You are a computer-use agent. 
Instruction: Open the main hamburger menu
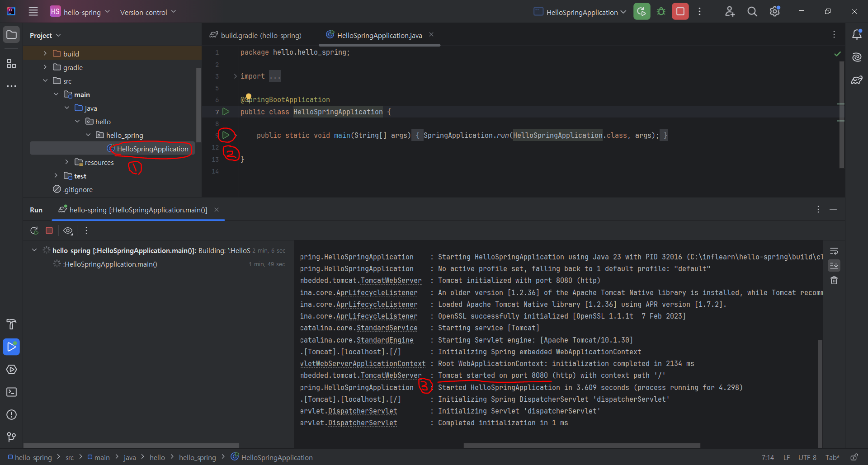pyautogui.click(x=33, y=11)
